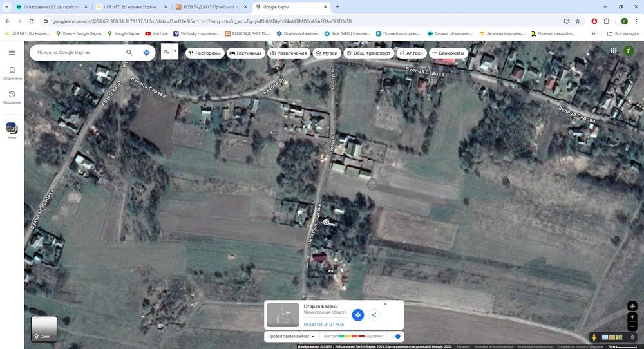
Task: Get directions from the place card
Action: pyautogui.click(x=357, y=315)
